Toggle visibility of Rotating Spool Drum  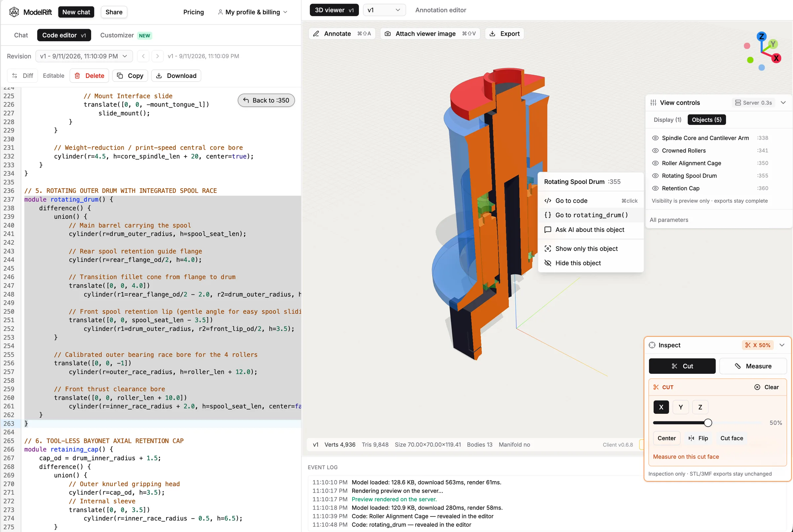(x=656, y=175)
